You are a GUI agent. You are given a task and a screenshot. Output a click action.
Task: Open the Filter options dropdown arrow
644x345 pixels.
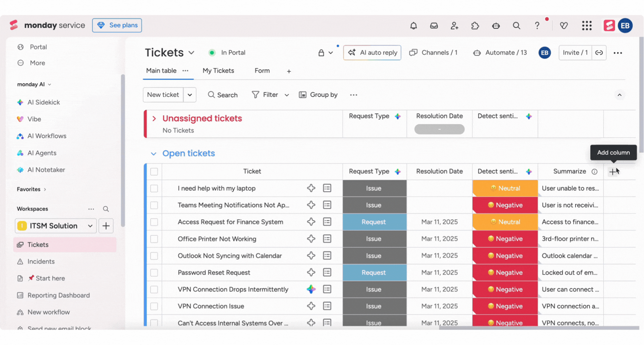pyautogui.click(x=287, y=95)
